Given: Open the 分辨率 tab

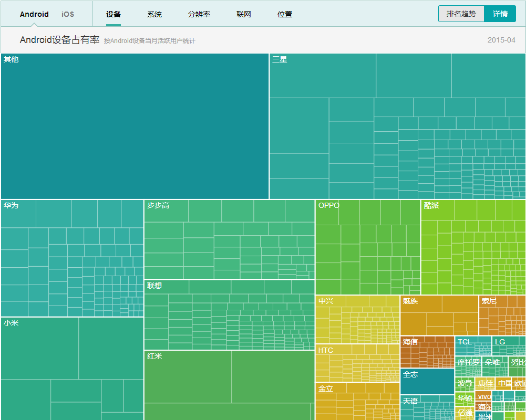Looking at the screenshot, I should click(x=199, y=14).
